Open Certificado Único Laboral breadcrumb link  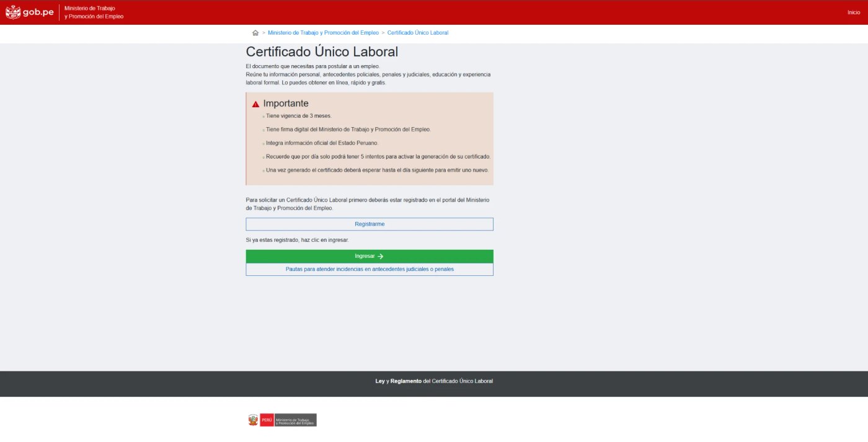(418, 33)
